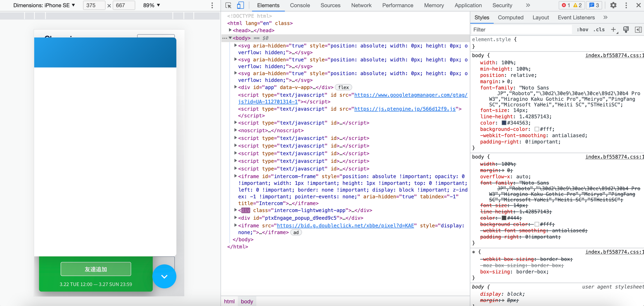Select the Elements tab
This screenshot has width=644, height=306.
(x=268, y=5)
